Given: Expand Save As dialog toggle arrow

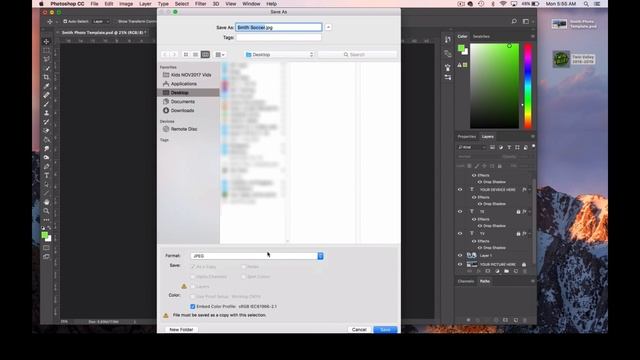Looking at the screenshot, I should coord(328,27).
